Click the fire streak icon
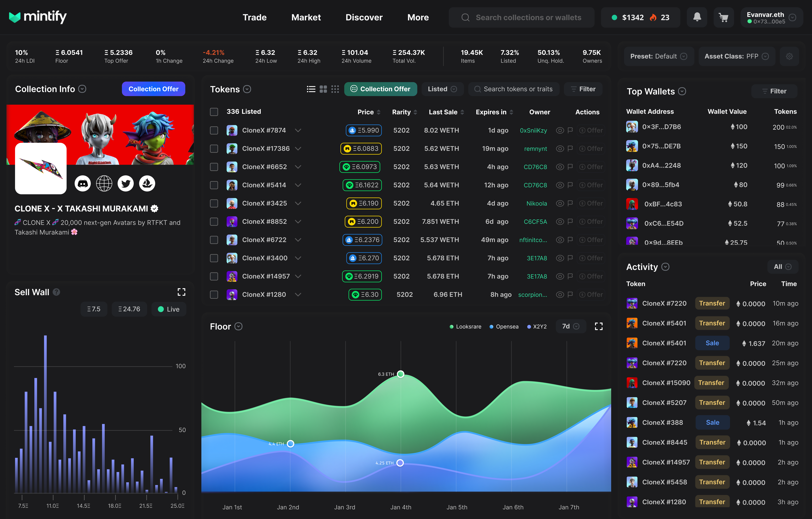The width and height of the screenshot is (812, 519). click(x=653, y=17)
